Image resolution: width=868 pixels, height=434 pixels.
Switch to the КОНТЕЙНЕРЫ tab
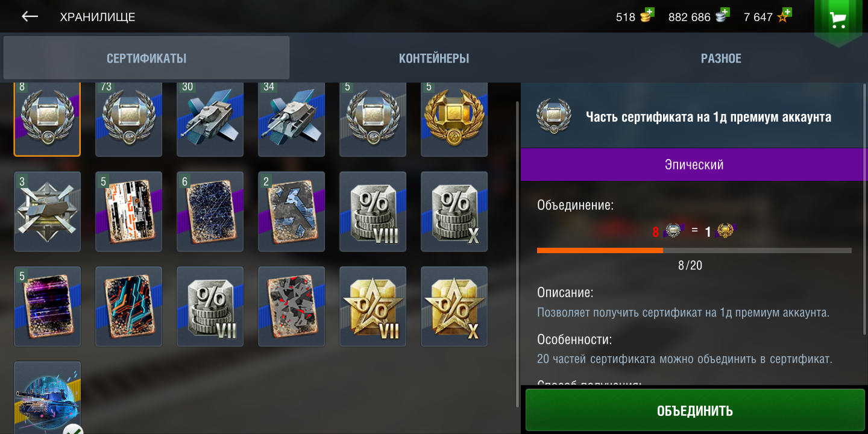[x=434, y=58]
